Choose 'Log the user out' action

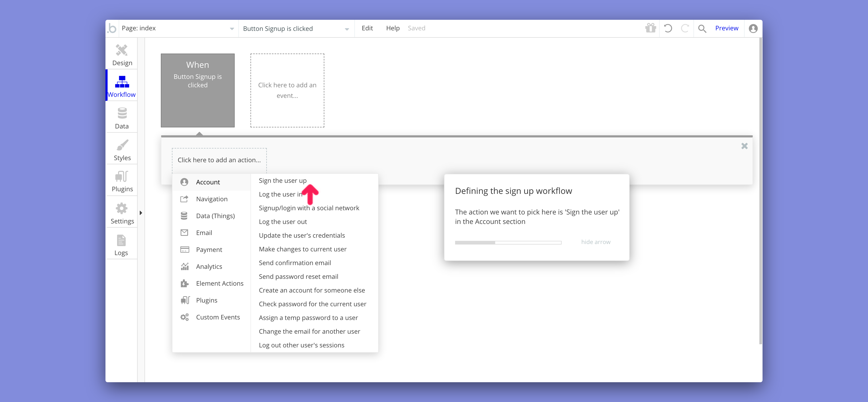(x=283, y=222)
